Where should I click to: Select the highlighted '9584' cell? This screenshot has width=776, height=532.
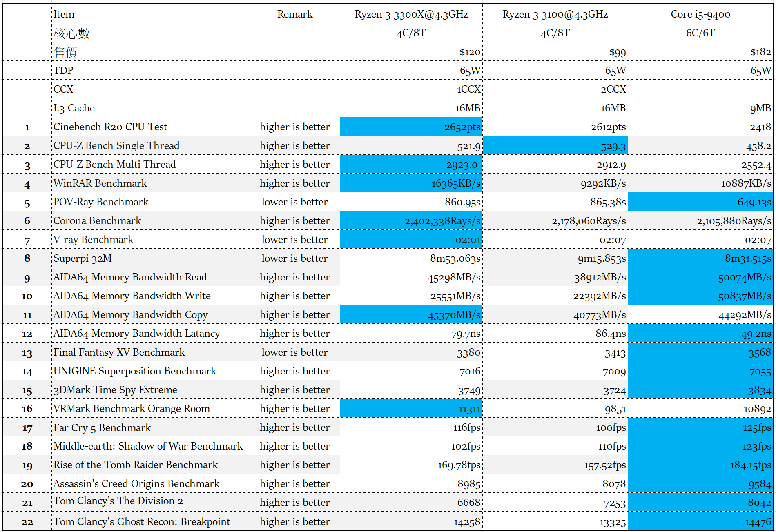tap(700, 483)
